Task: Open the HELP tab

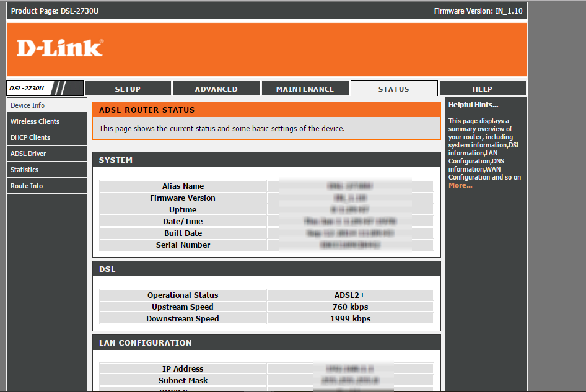Action: point(483,89)
